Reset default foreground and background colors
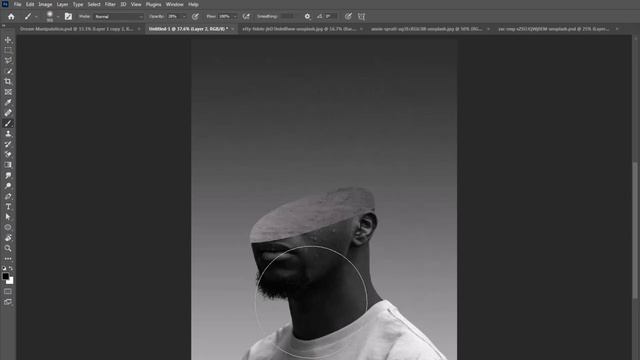This screenshot has height=360, width=640. coord(4,268)
